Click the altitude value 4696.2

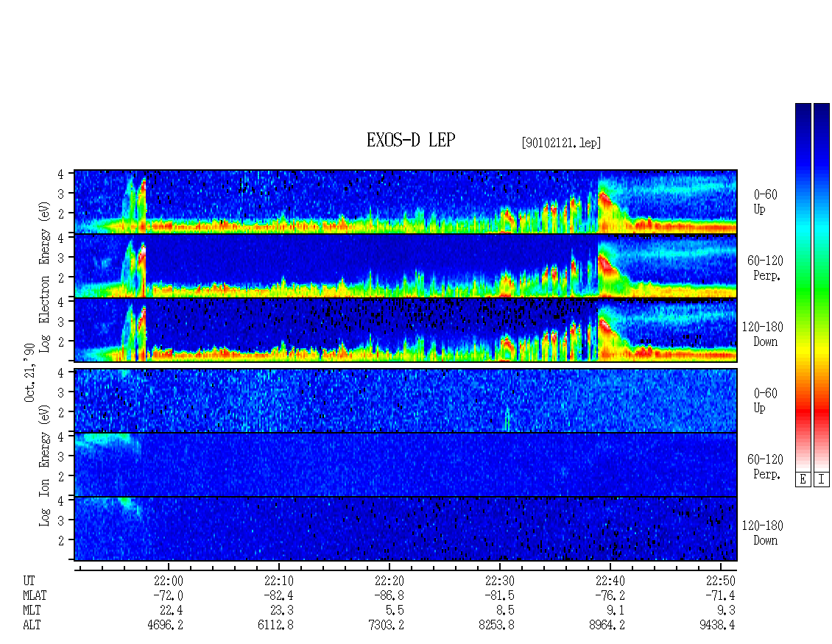point(166,625)
